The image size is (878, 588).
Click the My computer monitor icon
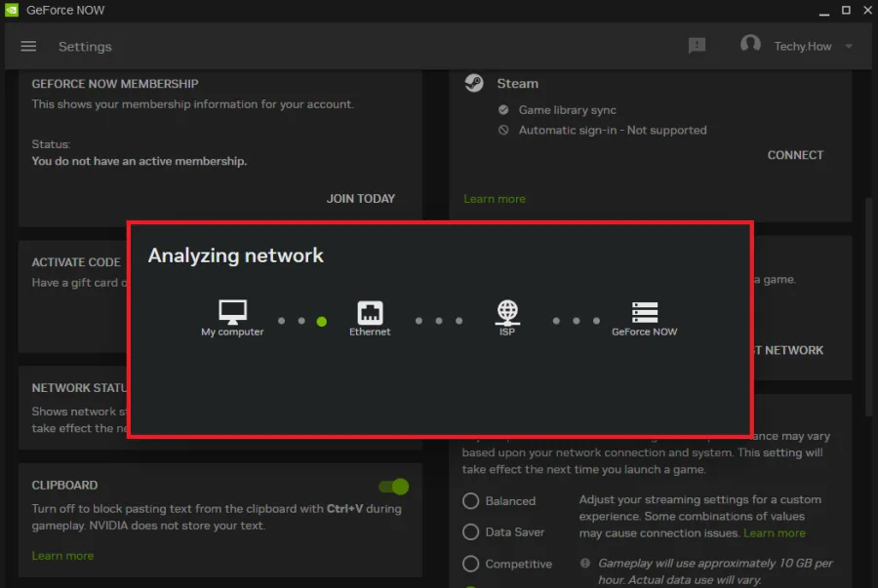[232, 312]
